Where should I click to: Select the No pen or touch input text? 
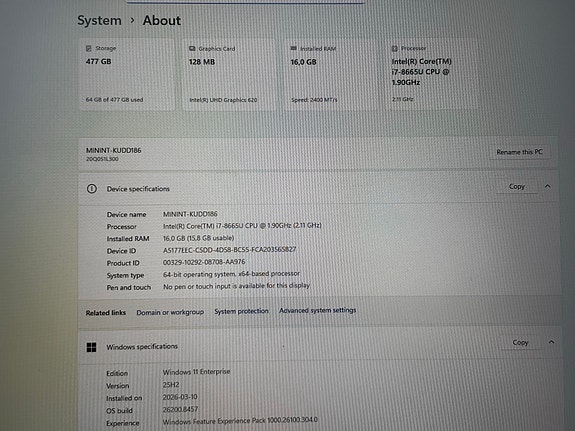tap(237, 286)
